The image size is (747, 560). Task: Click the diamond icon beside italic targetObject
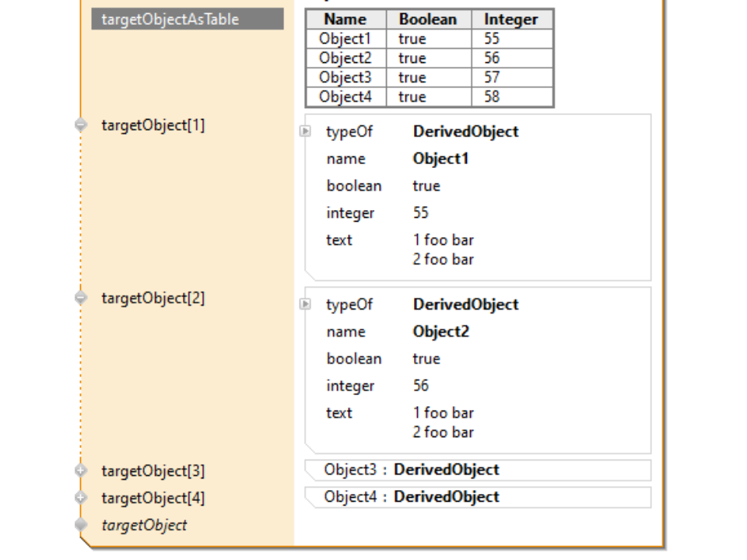[82, 525]
